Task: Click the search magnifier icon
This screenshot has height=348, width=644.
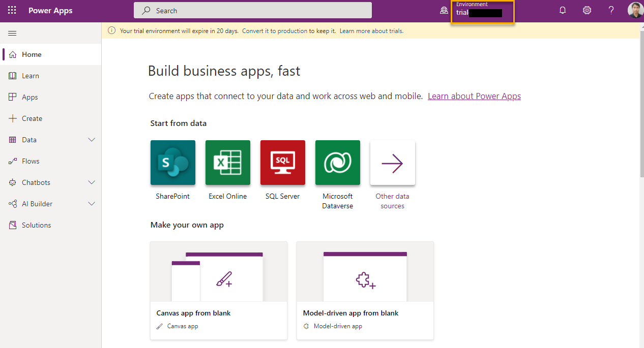Action: pos(147,11)
